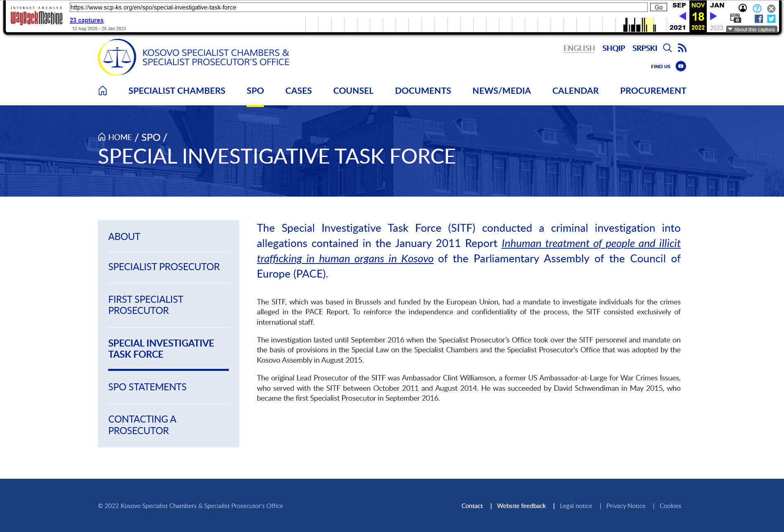Close the Wayback toolbar with the X icon
The width and height of the screenshot is (784, 532).
pyautogui.click(x=771, y=8)
